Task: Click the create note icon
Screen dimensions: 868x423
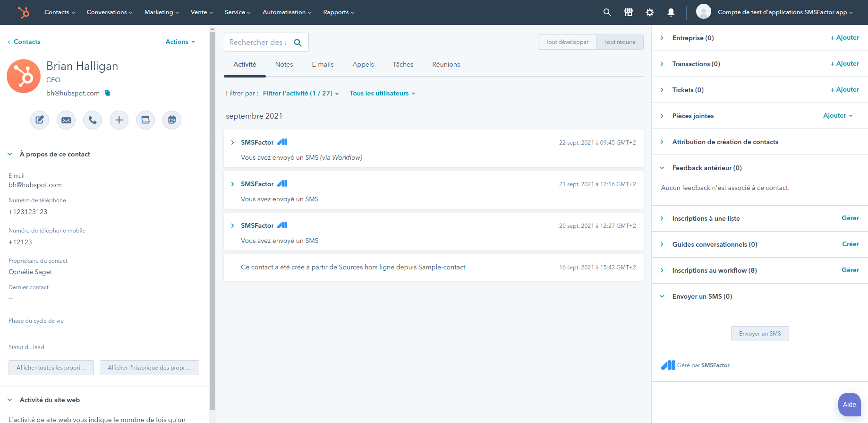Action: pos(40,120)
